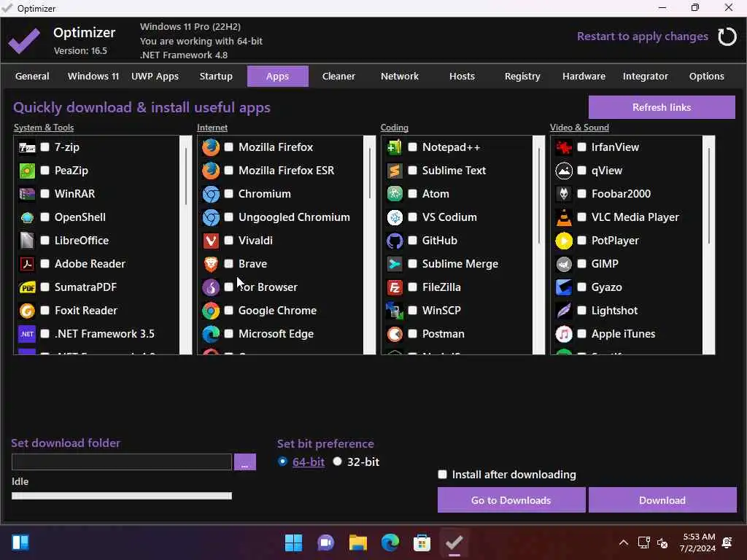Click the Google Chrome icon
Image resolution: width=747 pixels, height=560 pixels.
point(211,311)
